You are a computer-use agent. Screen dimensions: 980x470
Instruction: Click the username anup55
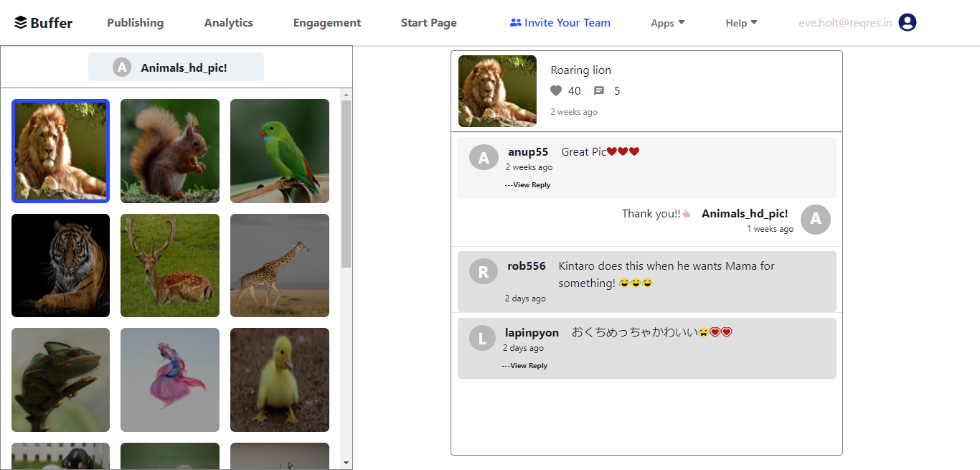point(528,152)
